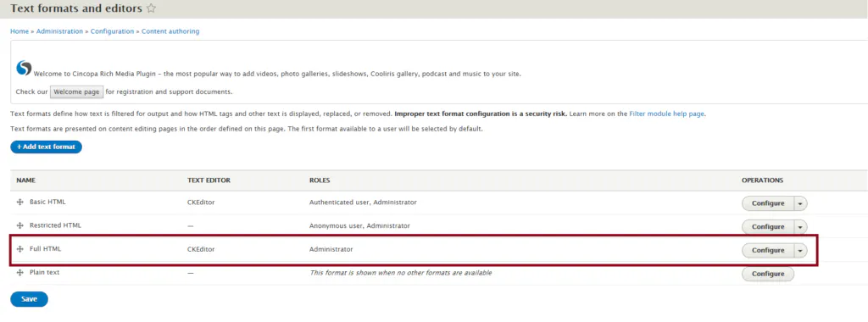Grab the drag handle for Basic HTML
Viewport: 868px width, 322px height.
[20, 203]
